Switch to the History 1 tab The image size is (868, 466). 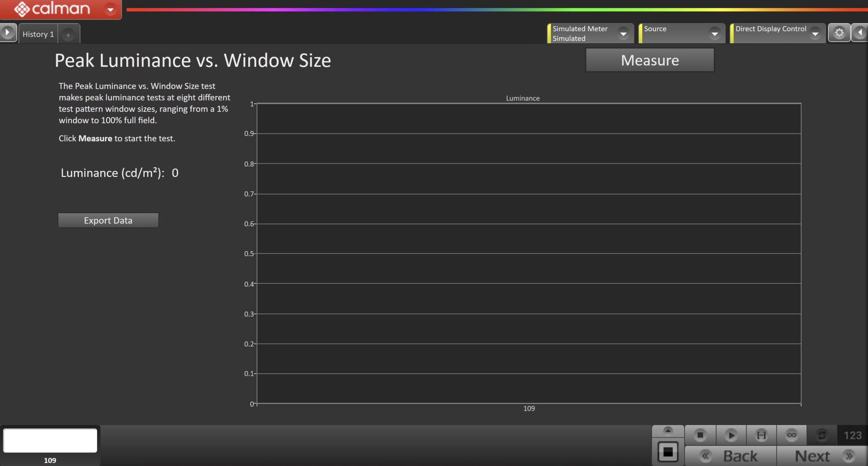point(38,34)
